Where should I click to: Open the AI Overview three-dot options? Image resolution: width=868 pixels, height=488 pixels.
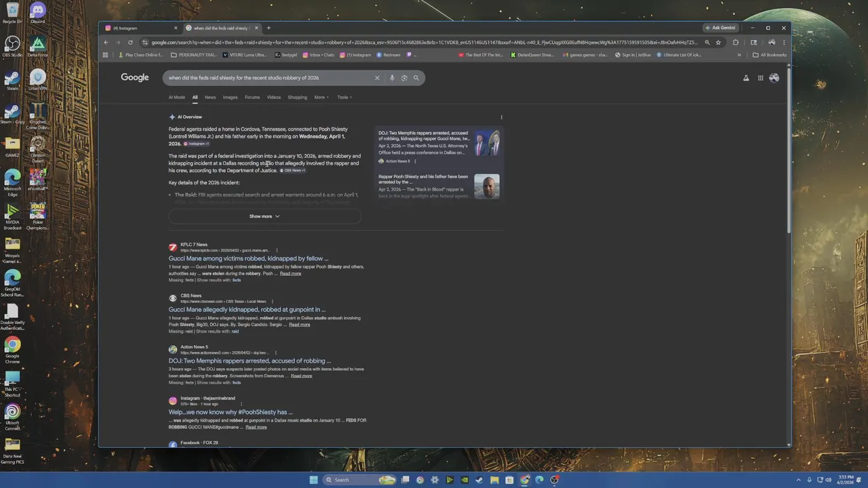point(501,117)
